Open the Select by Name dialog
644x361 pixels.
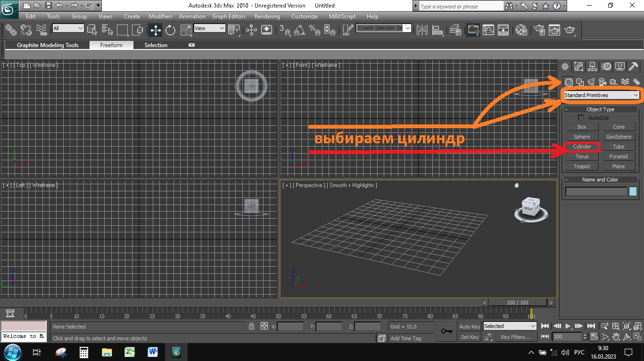point(107,30)
